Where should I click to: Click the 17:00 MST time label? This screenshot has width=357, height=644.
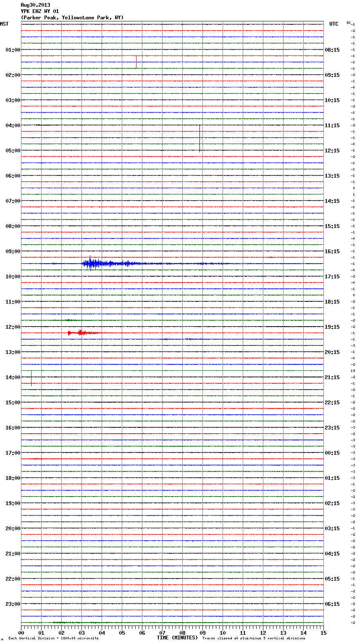[13, 453]
